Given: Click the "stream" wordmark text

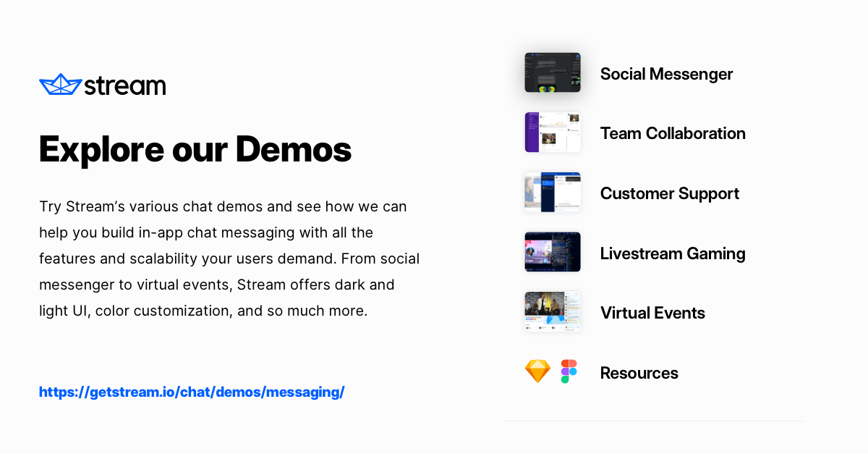Looking at the screenshot, I should [x=125, y=85].
